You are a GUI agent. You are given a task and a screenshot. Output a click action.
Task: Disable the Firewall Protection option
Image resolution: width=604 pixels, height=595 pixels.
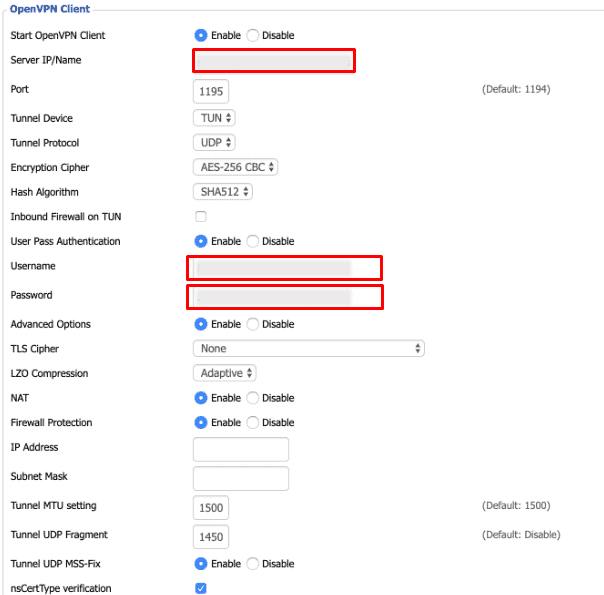coord(252,422)
